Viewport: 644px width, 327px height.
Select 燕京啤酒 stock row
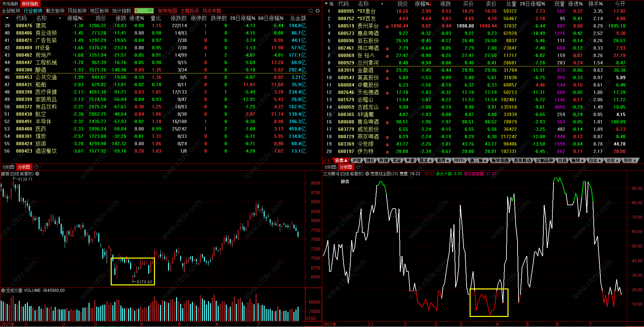[x=483, y=137]
